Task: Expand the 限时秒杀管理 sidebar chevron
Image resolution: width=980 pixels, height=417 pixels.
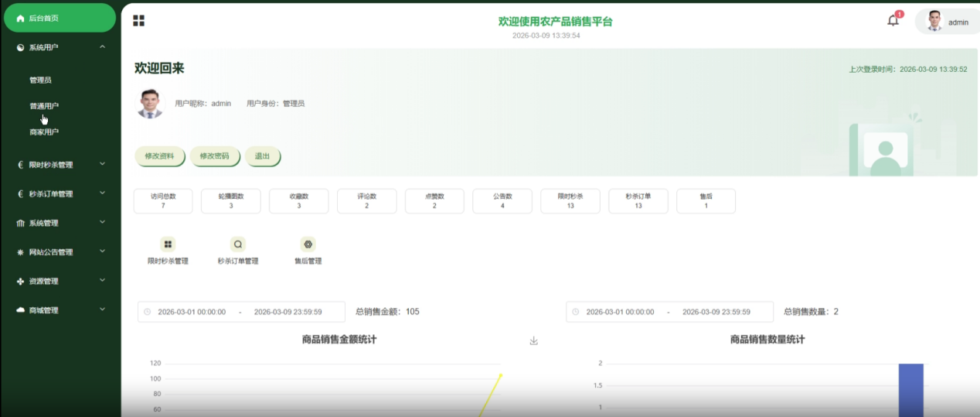Action: tap(102, 164)
